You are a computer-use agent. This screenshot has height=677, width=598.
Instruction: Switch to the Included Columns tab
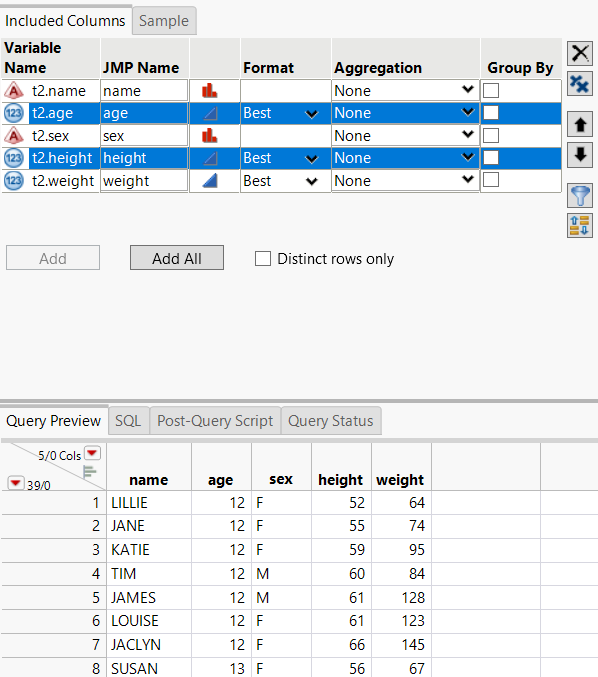[x=65, y=21]
